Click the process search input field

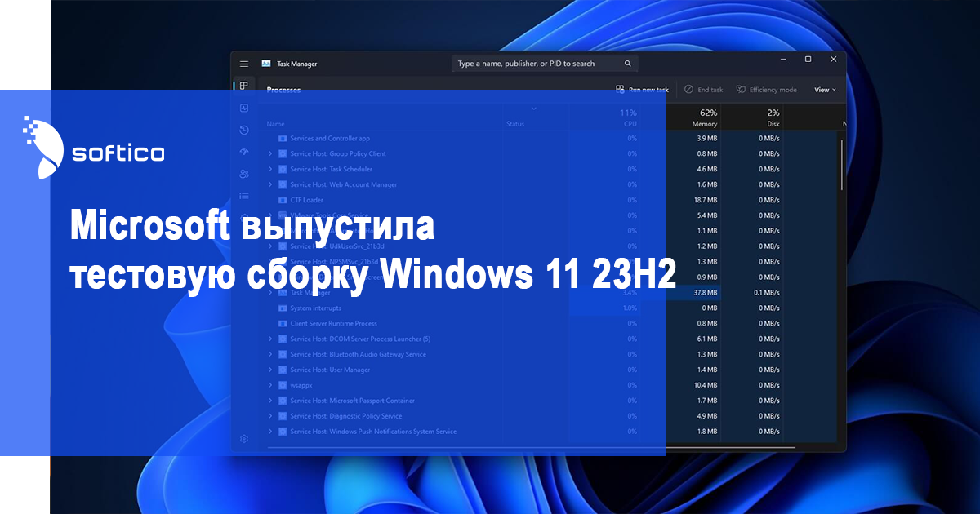point(539,64)
